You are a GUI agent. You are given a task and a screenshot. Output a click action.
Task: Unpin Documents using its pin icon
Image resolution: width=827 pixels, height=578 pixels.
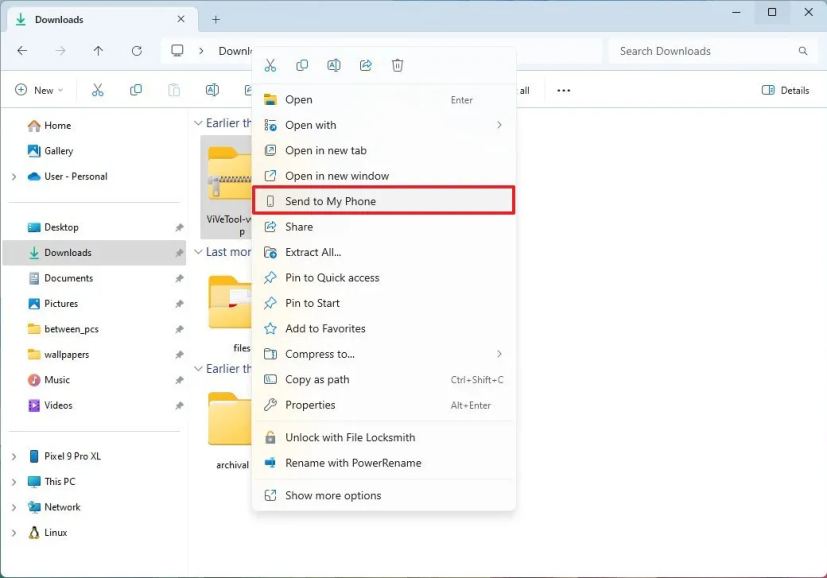click(x=179, y=278)
